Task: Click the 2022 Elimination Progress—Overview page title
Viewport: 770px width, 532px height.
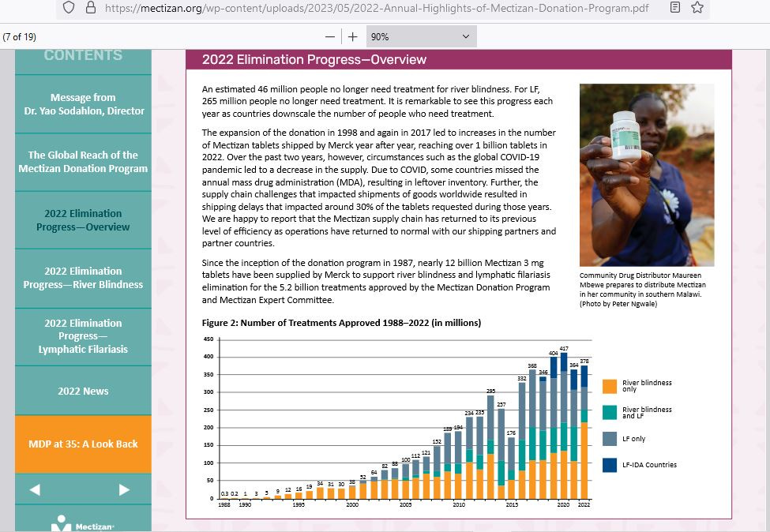Action: coord(314,60)
